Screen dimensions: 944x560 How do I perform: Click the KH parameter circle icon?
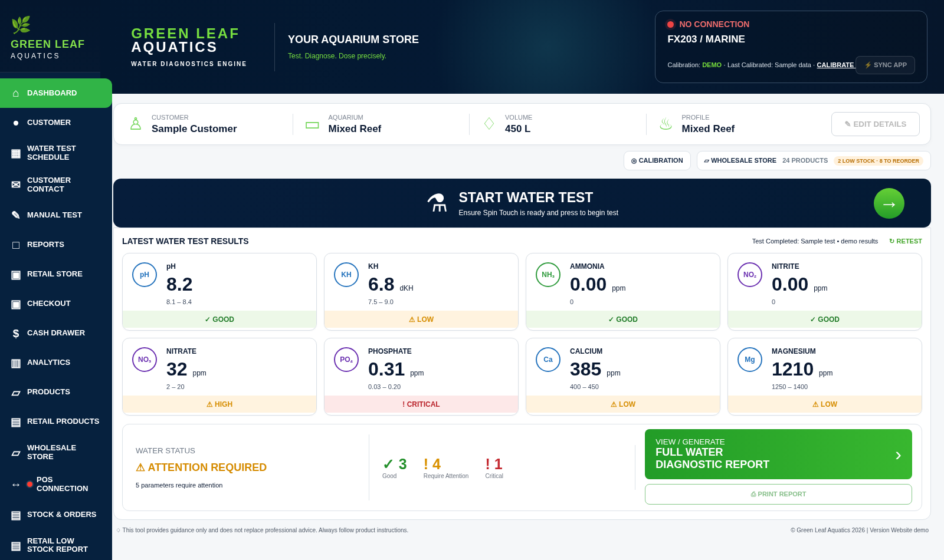pyautogui.click(x=346, y=275)
